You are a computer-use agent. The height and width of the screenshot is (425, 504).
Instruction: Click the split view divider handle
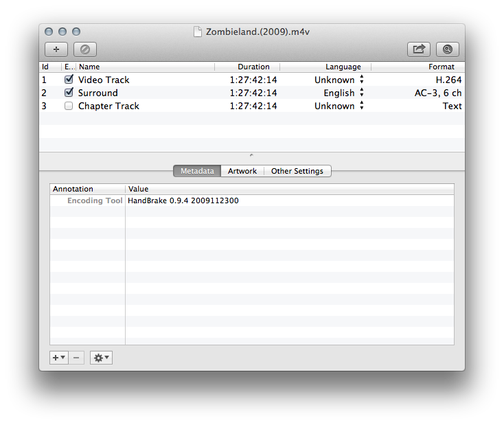coord(251,155)
